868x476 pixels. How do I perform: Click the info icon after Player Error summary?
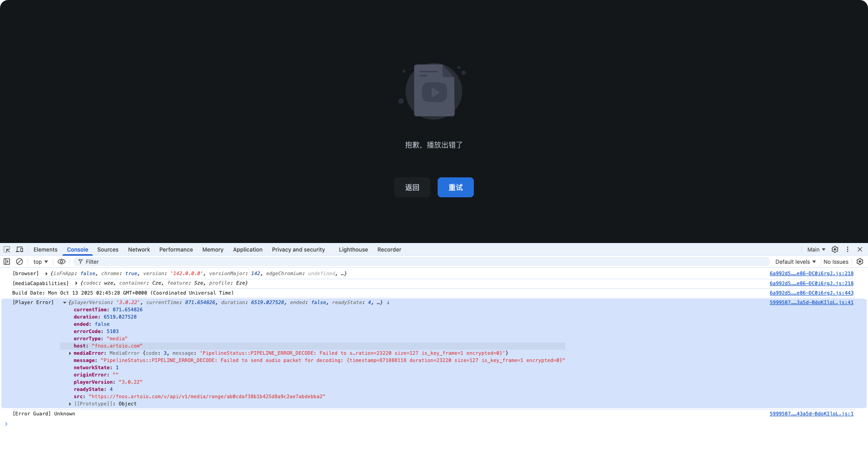pos(388,303)
